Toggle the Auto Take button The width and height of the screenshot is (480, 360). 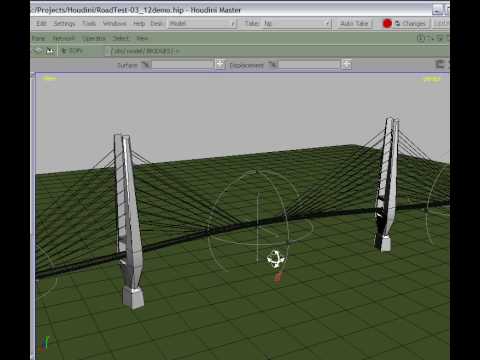(354, 23)
